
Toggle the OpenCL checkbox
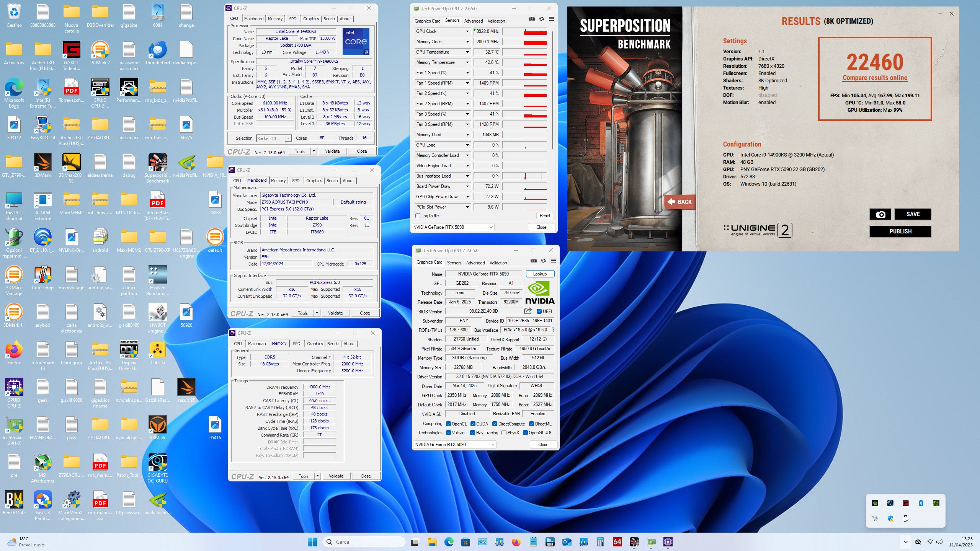click(448, 424)
